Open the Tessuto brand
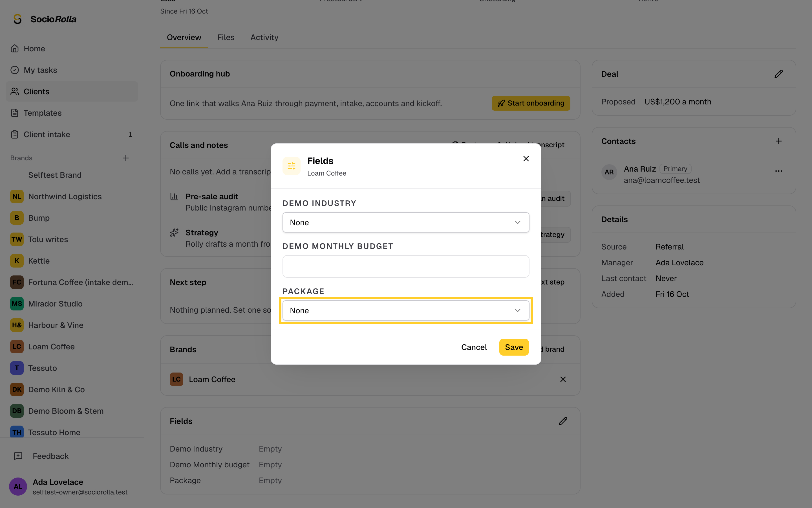Image resolution: width=812 pixels, height=508 pixels. pyautogui.click(x=72, y=368)
